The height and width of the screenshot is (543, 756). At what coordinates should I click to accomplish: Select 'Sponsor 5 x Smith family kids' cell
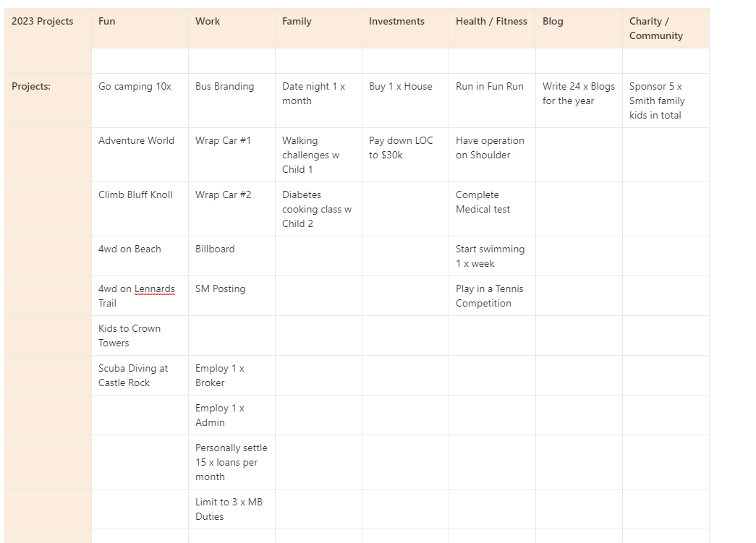(x=666, y=101)
